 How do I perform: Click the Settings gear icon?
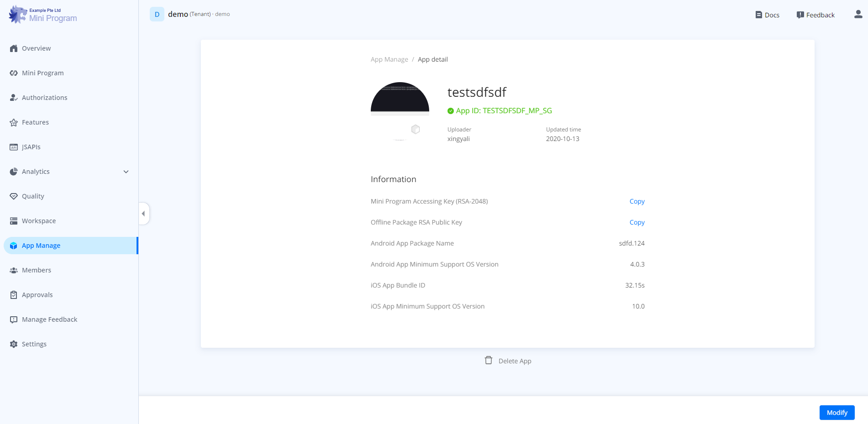[x=14, y=344]
